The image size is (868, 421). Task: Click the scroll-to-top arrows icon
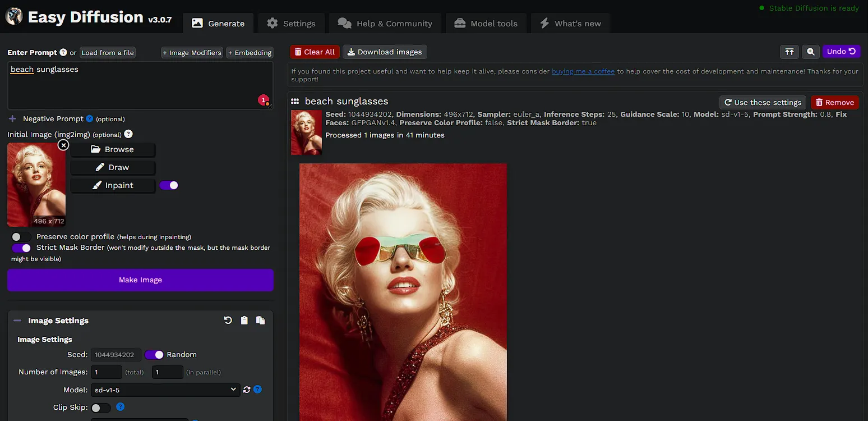tap(789, 52)
